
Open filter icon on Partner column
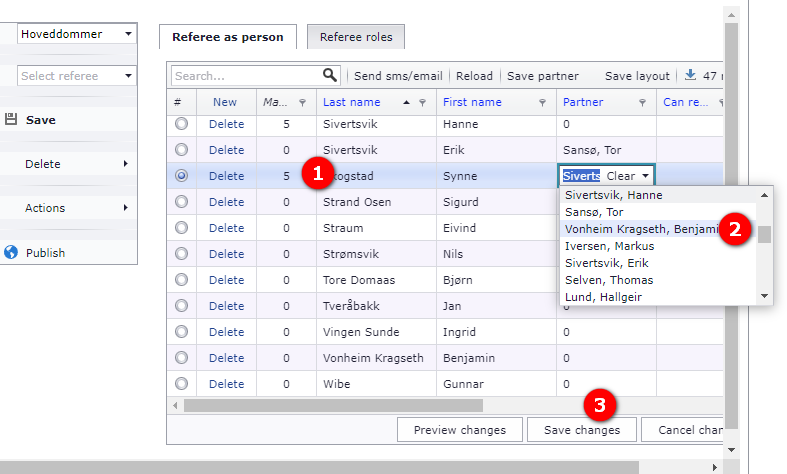[642, 102]
